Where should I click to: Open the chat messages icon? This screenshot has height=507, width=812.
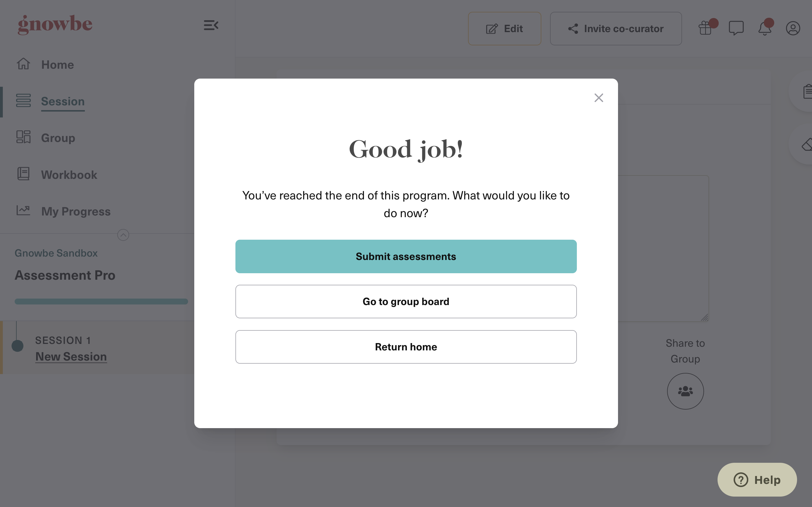(x=736, y=28)
